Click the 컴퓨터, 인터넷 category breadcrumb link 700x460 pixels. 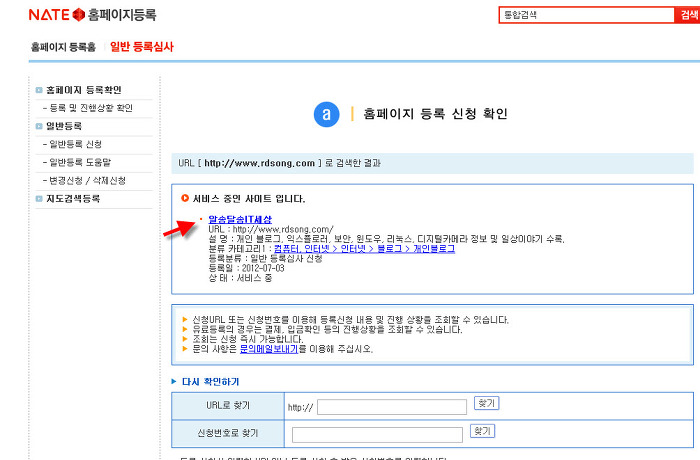click(301, 248)
